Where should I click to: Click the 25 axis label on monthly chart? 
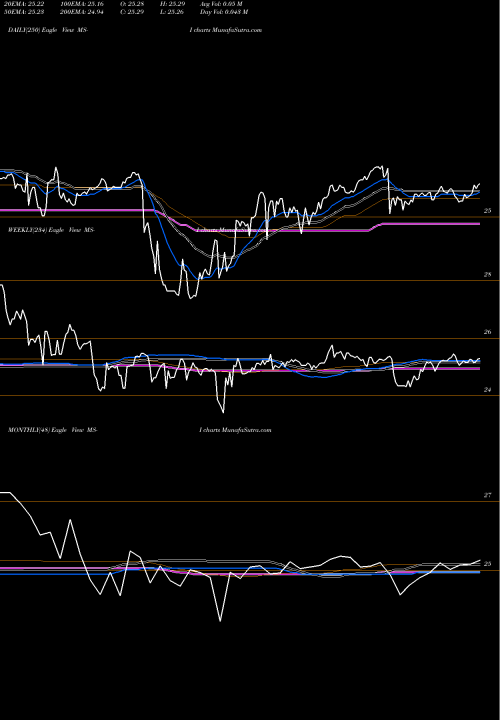coord(488,564)
